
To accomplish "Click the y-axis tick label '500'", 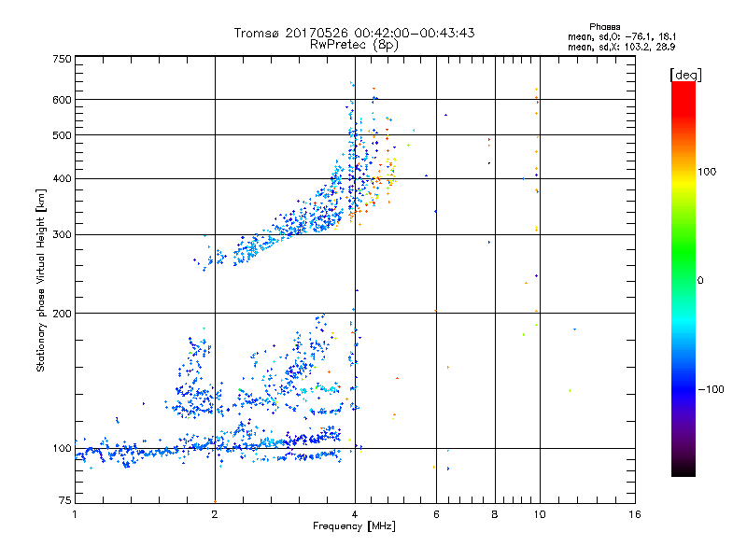I will point(62,135).
